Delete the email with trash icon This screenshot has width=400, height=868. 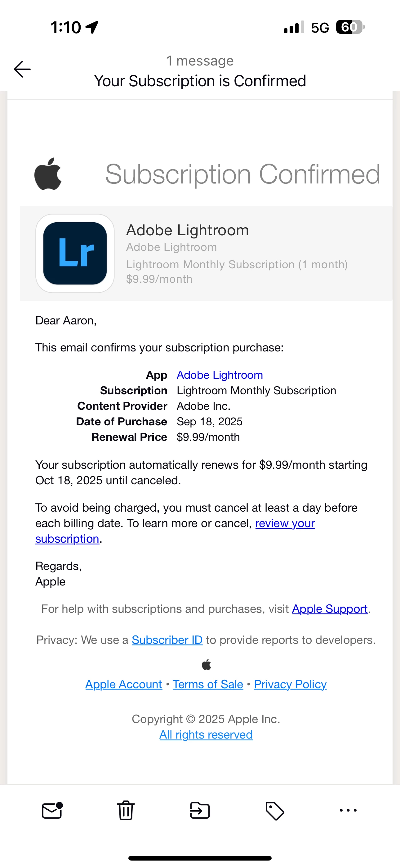pos(126,810)
